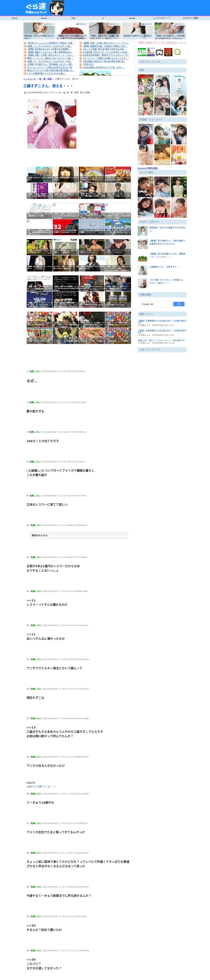Click the Google search magnifier button
This screenshot has height=980, width=210.
tap(178, 304)
